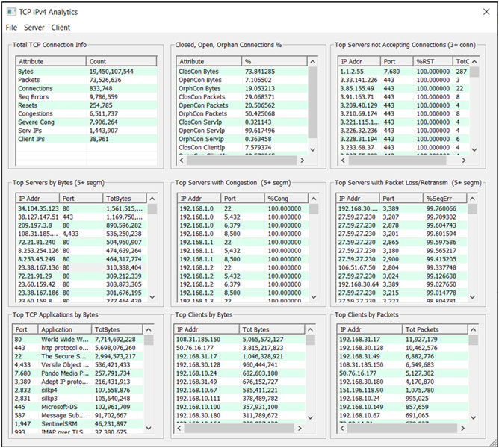This screenshot has width=499, height=448.
Task: Click window resize grip at bottom-right corner
Action: coord(493,442)
